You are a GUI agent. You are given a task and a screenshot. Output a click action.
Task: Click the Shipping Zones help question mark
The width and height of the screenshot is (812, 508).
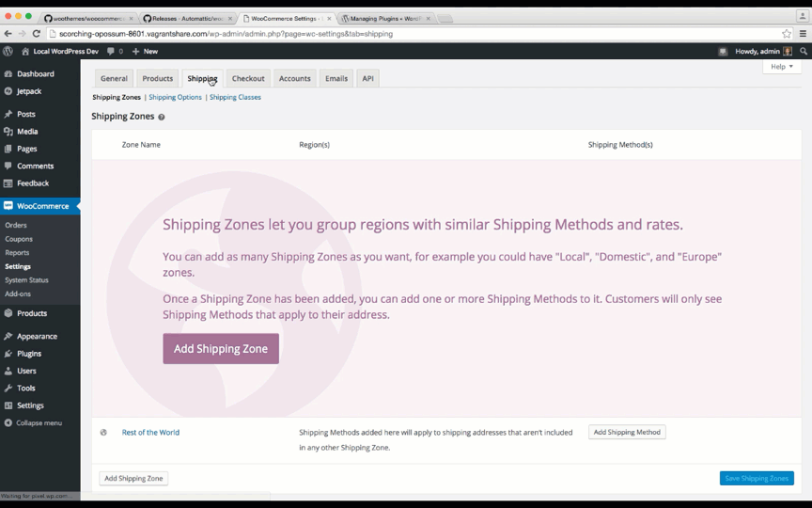pos(161,118)
